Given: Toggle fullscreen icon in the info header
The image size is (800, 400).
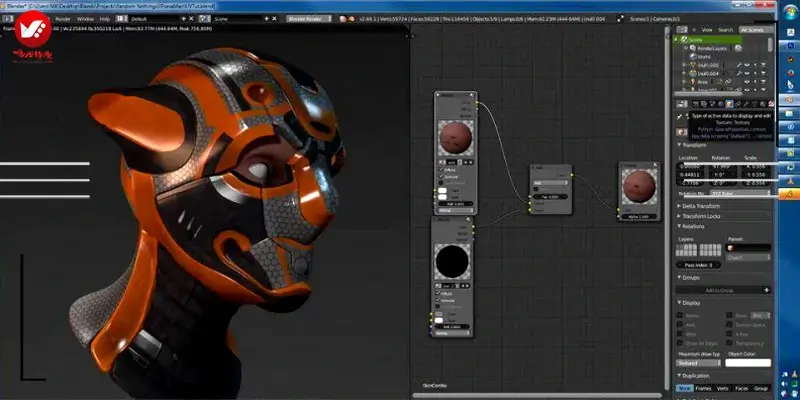Looking at the screenshot, I should (x=620, y=18).
